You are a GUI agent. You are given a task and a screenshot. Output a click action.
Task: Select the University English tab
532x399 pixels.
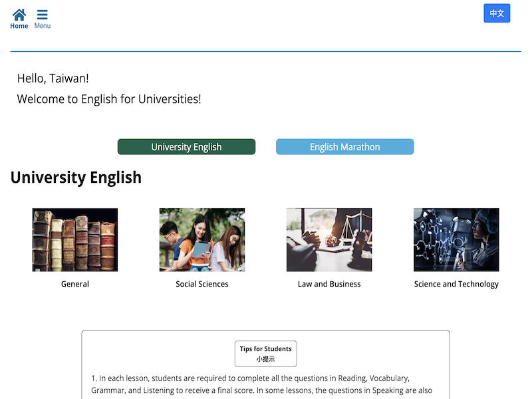[x=186, y=147]
